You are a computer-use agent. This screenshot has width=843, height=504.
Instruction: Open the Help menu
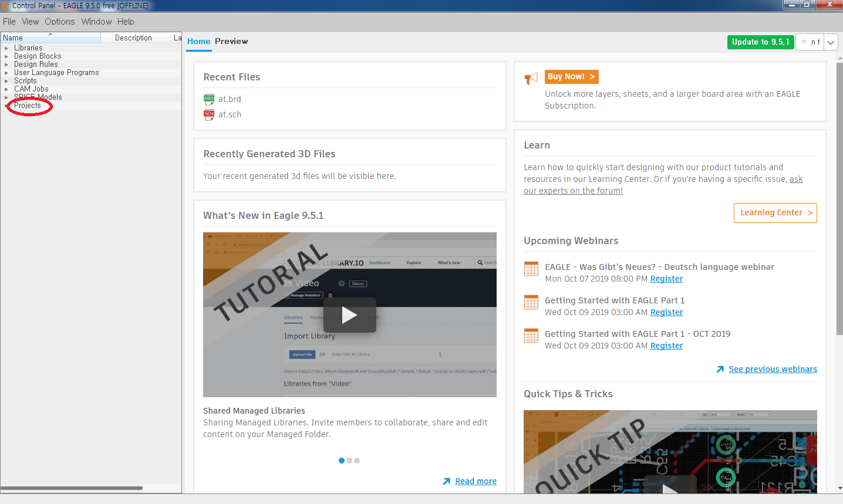(126, 22)
